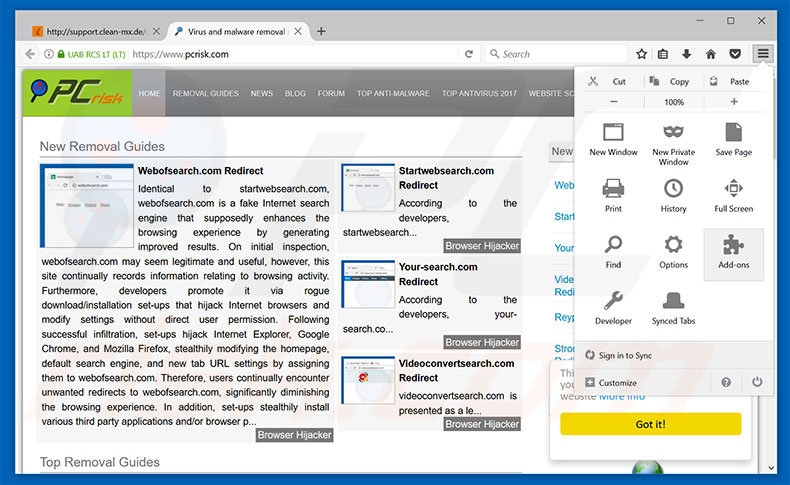Click Browser Hijacker tag under Webofsearch article
The height and width of the screenshot is (485, 790).
pos(294,435)
